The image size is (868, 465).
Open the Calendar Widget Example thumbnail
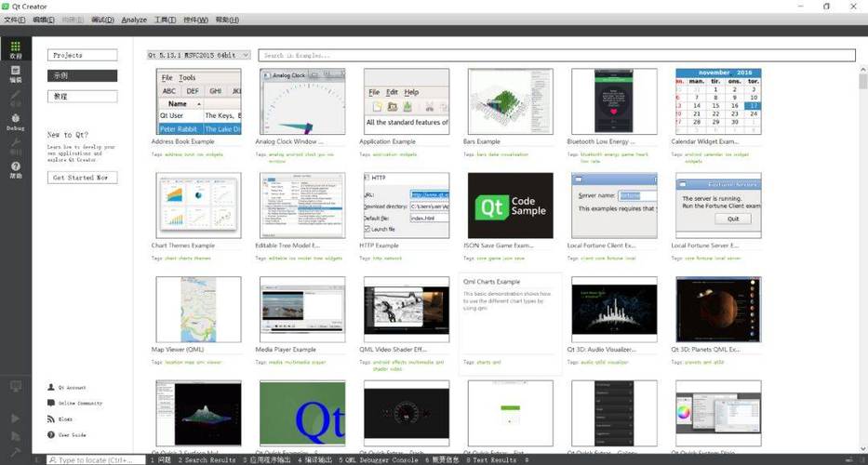pos(718,101)
